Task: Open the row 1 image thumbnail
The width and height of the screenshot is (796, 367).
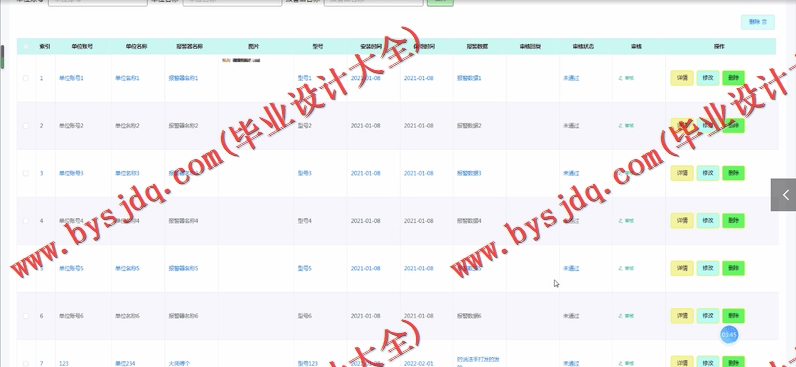Action: (241, 60)
